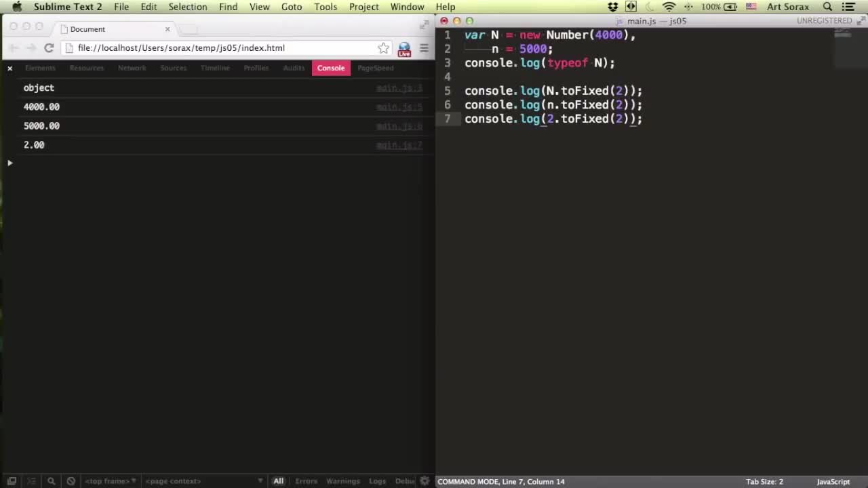Select the Console DevTools tab
Screen dimensions: 868x488
tap(331, 68)
